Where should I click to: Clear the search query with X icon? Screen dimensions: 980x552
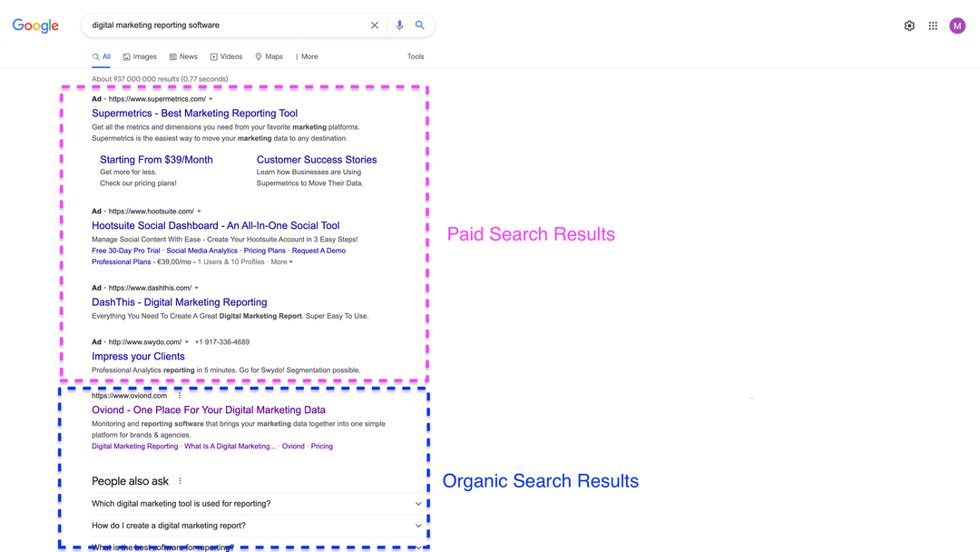[375, 25]
